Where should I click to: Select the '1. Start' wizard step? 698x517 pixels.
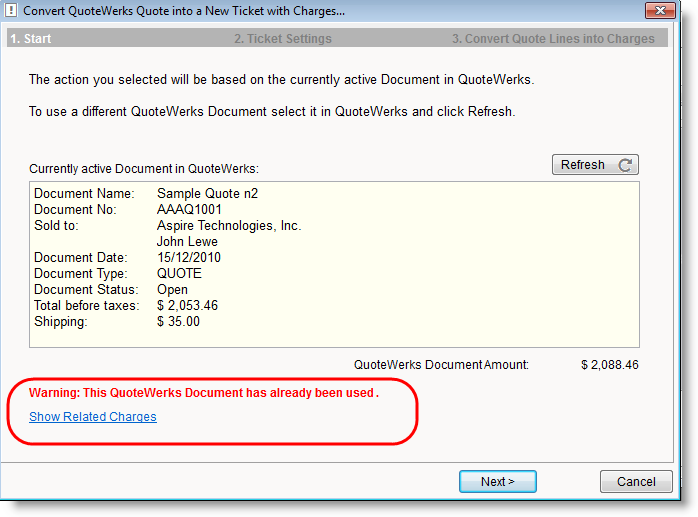tap(31, 39)
